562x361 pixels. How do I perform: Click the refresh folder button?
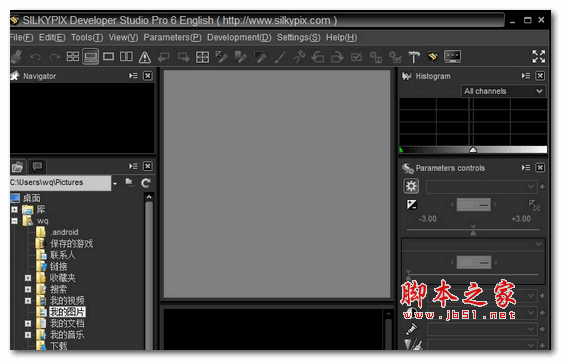[146, 183]
